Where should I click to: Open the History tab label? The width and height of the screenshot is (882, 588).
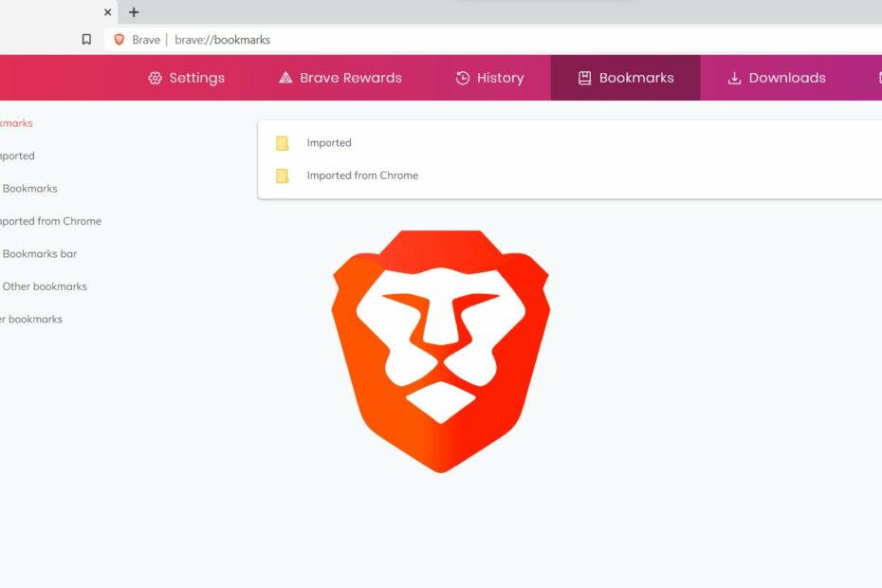click(500, 78)
